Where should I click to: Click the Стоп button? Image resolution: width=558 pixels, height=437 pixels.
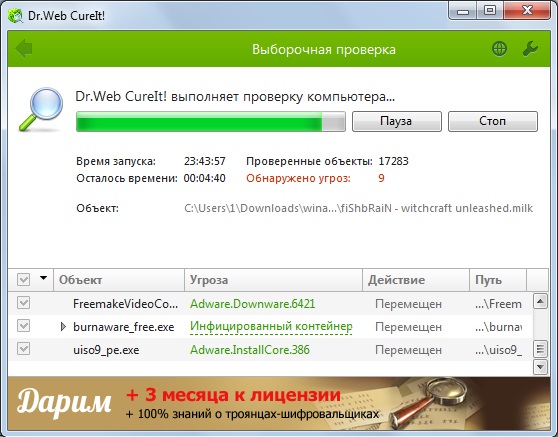(x=493, y=121)
